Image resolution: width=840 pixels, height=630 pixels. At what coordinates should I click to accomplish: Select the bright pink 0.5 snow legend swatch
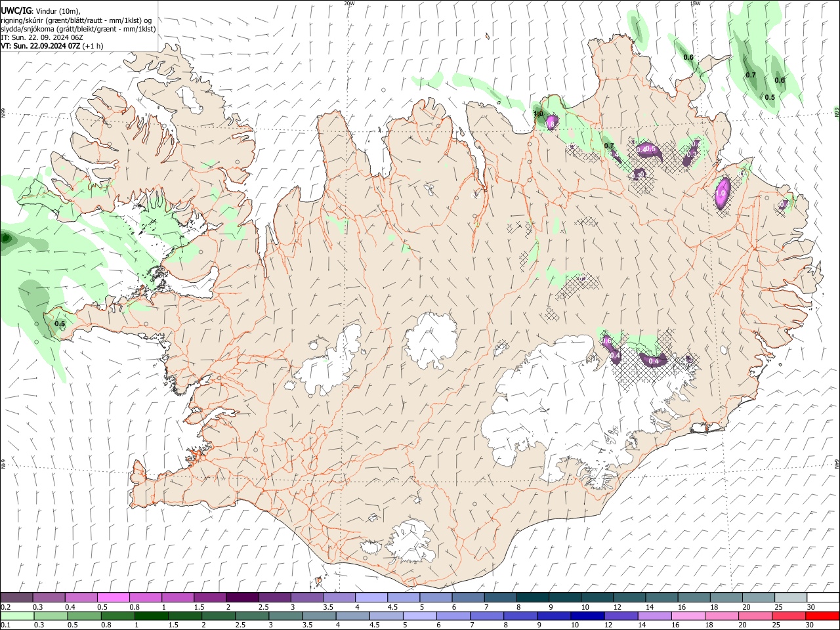[114, 597]
